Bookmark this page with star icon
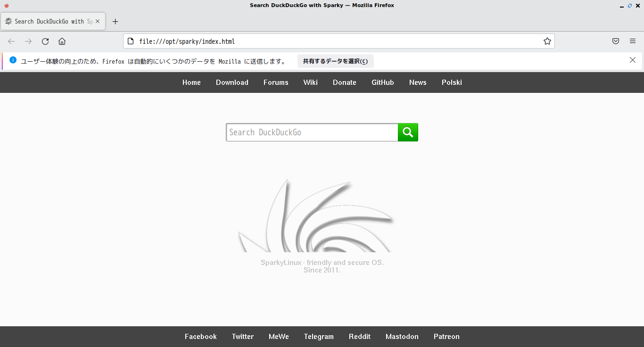Screen dimensions: 644x347 pos(547,41)
